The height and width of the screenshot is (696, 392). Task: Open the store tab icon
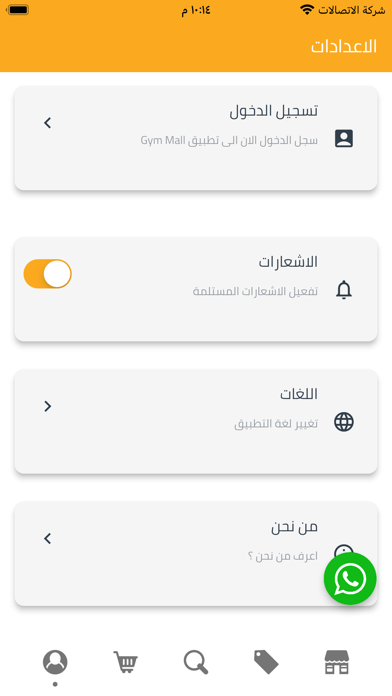tap(337, 662)
